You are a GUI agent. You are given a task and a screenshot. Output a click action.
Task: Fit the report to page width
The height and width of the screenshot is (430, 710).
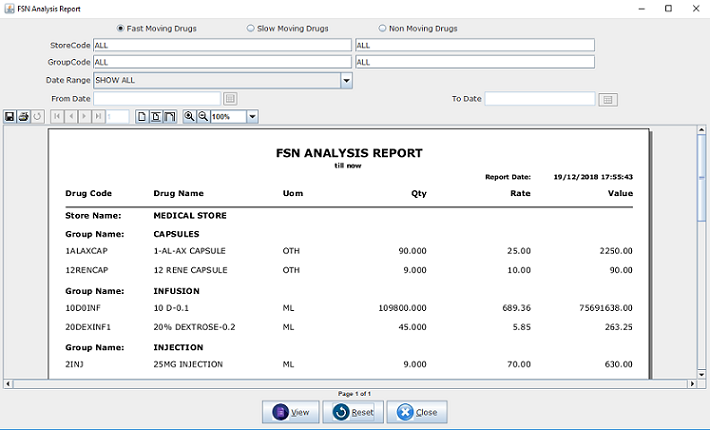click(x=170, y=117)
